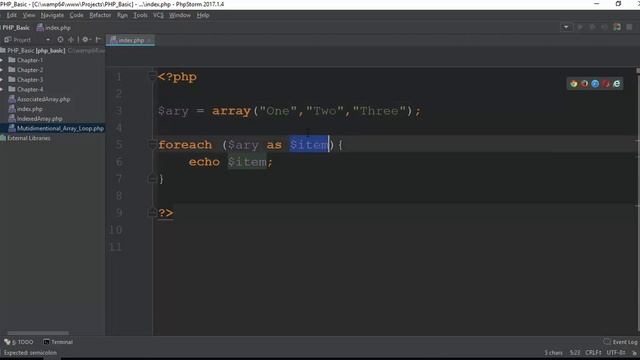Toggle the status bar lock icon
Viewport: 640px width, 360px height.
click(634, 353)
